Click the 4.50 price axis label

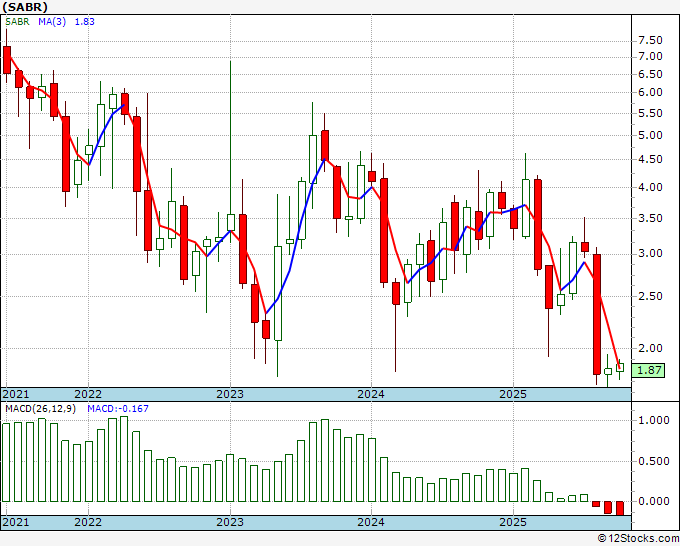click(x=650, y=160)
